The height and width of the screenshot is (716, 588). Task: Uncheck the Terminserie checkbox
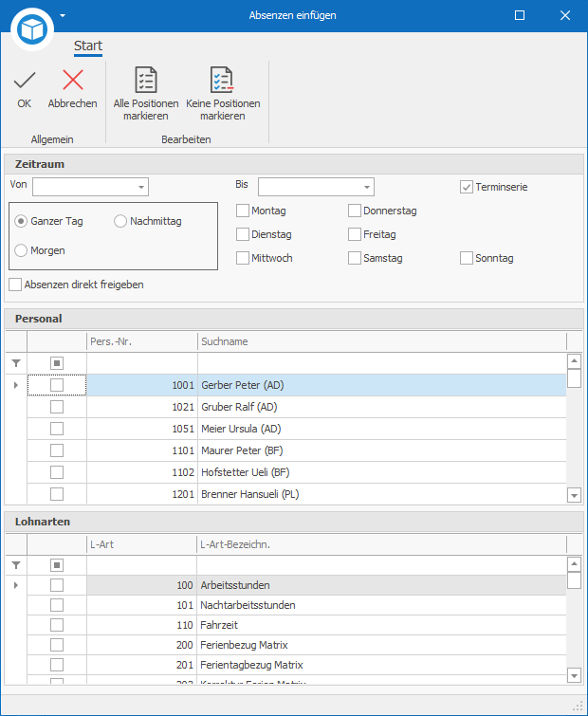(466, 187)
